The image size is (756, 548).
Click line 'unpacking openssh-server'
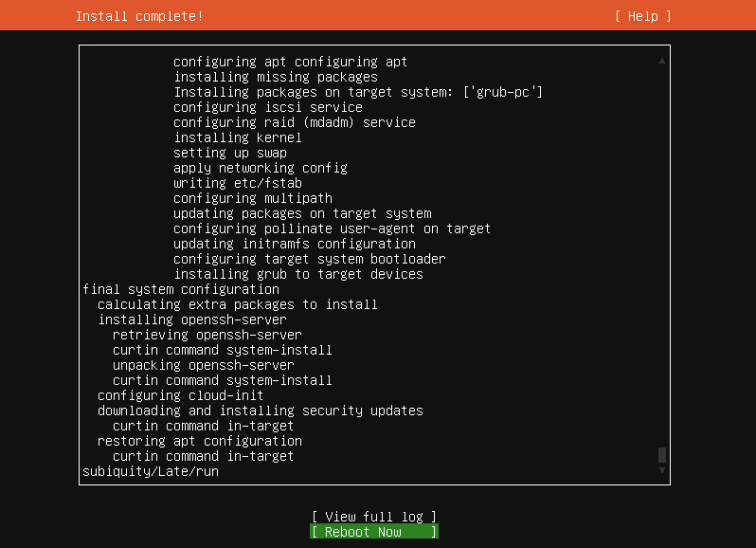click(x=204, y=365)
